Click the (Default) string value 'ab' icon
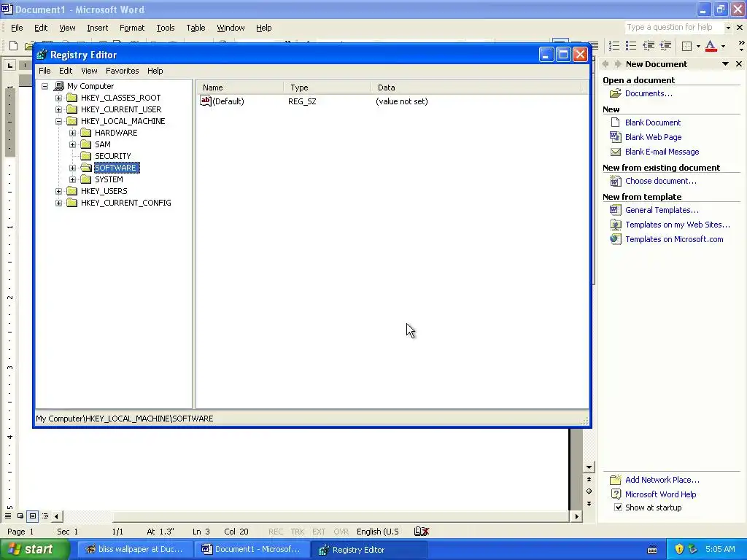Image resolution: width=747 pixels, height=560 pixels. tap(205, 101)
